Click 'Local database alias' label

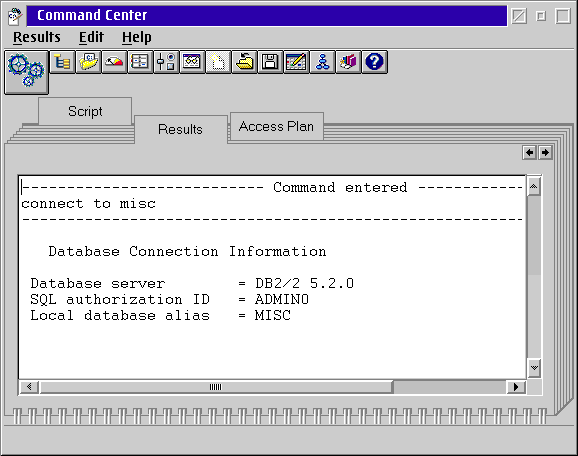coord(120,316)
